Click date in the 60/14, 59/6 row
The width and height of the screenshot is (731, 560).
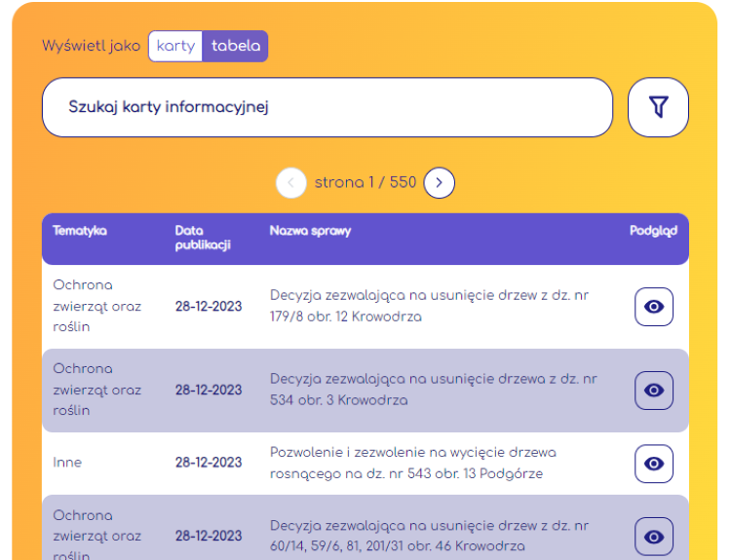click(x=209, y=537)
